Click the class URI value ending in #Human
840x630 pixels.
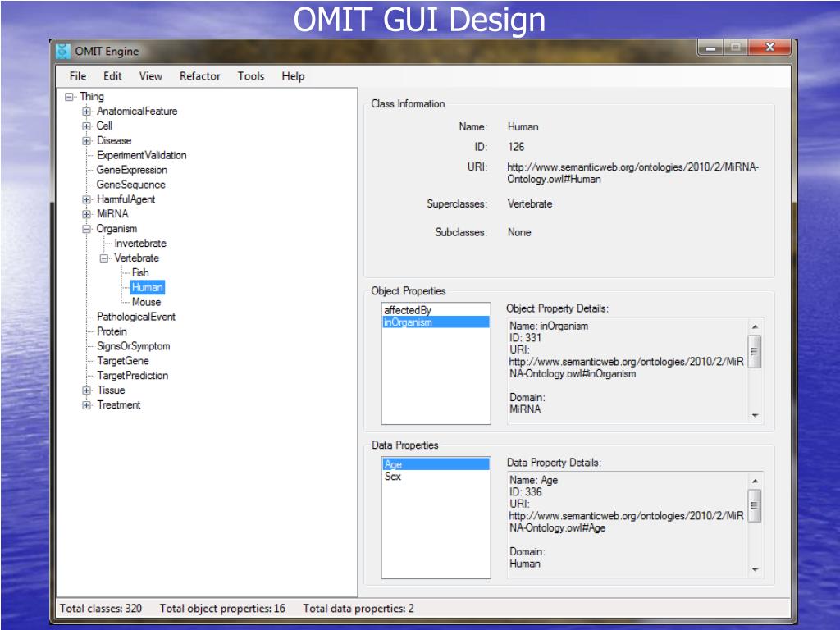coord(632,173)
